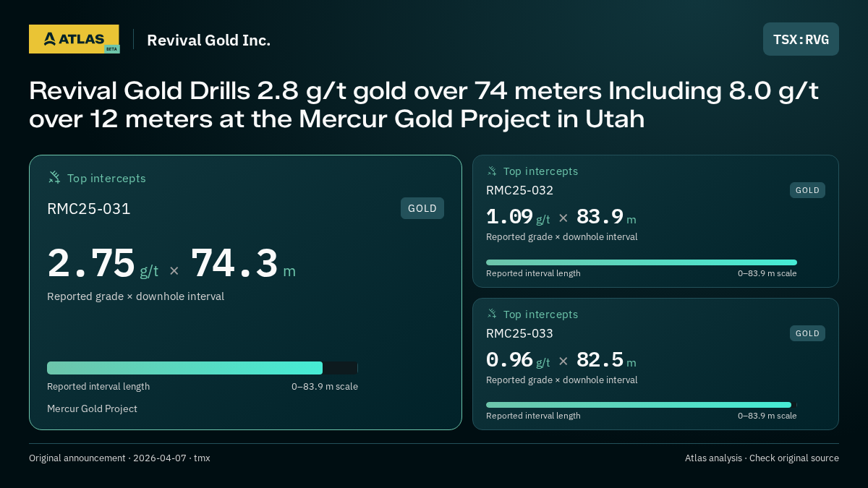Click the 1.09 g/t grade value
The image size is (868, 488).
518,217
